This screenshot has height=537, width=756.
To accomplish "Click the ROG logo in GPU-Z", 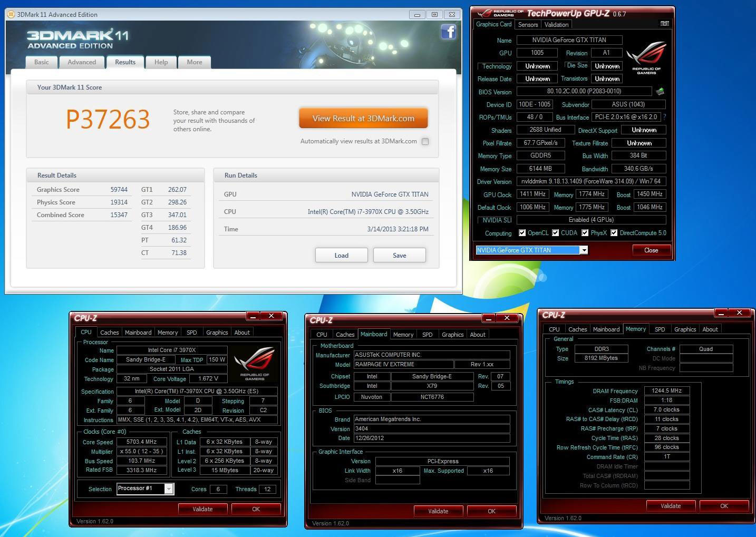I will [x=646, y=57].
